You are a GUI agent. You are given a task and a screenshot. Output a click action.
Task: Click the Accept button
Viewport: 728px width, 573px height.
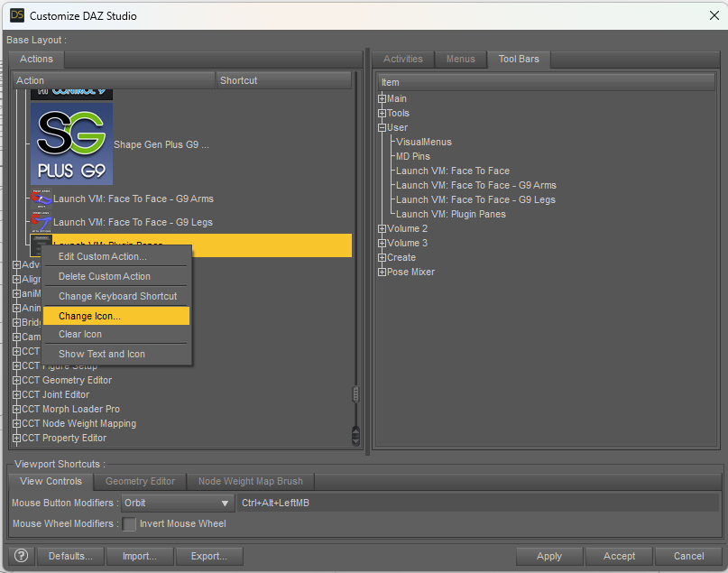pyautogui.click(x=619, y=556)
